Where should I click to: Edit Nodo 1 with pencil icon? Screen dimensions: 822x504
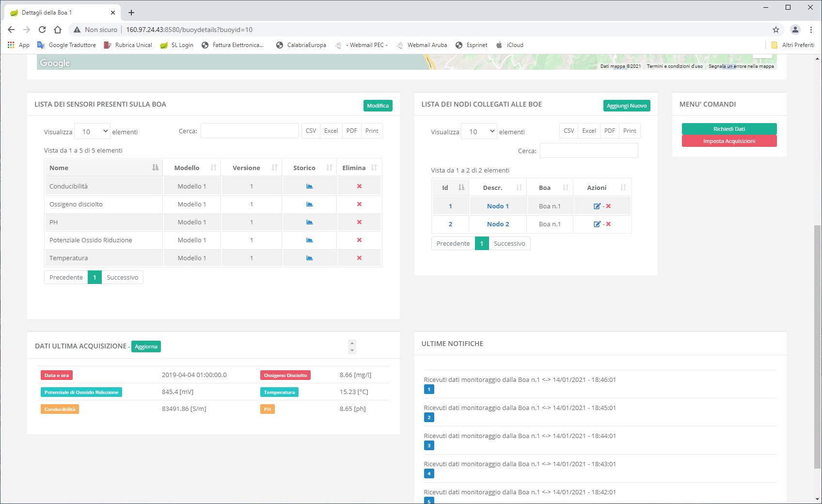pyautogui.click(x=597, y=206)
